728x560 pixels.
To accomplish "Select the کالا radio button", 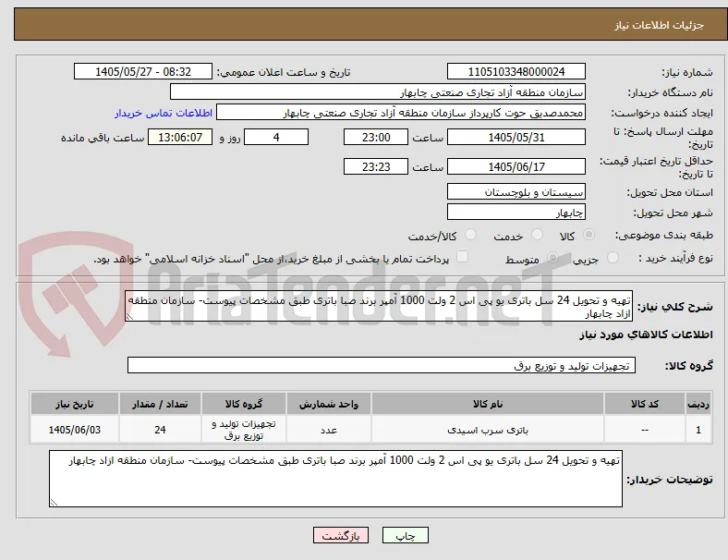I will tap(588, 235).
